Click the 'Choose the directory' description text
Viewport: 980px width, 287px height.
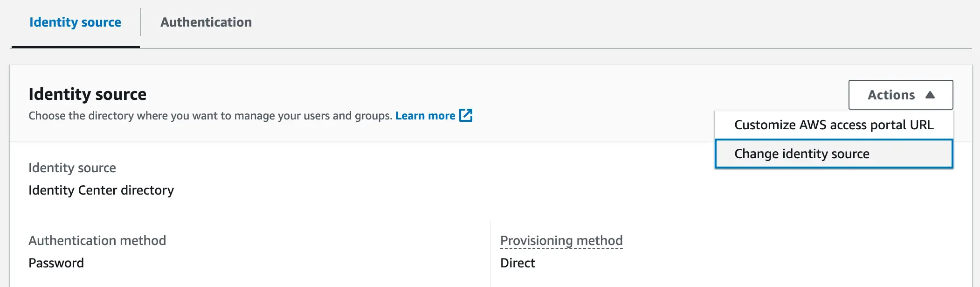click(210, 116)
